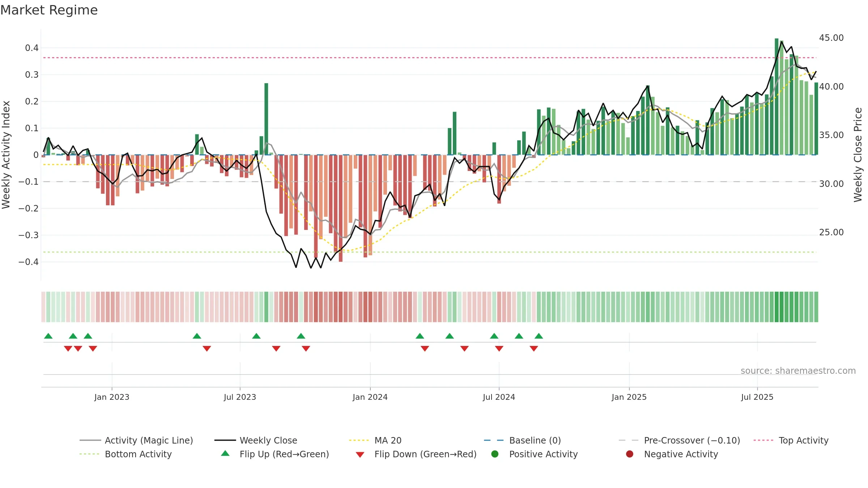Click the source: sharemaestro.com credit text

pos(798,371)
